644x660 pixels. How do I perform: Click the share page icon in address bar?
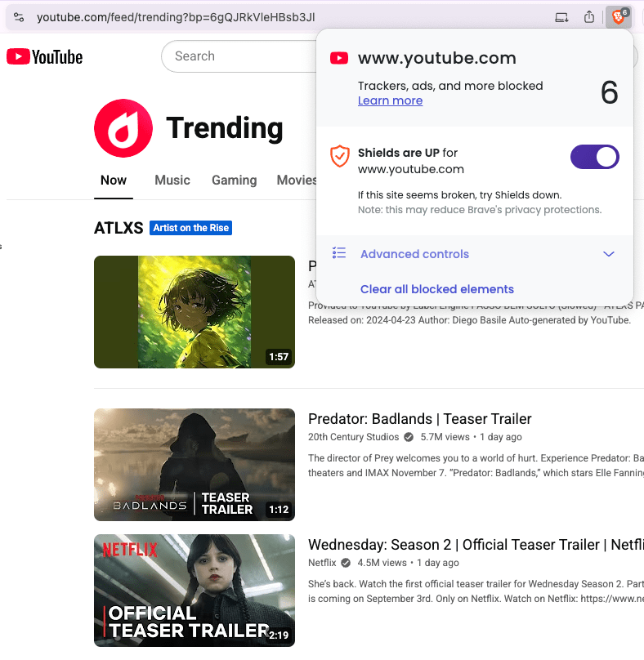click(588, 17)
